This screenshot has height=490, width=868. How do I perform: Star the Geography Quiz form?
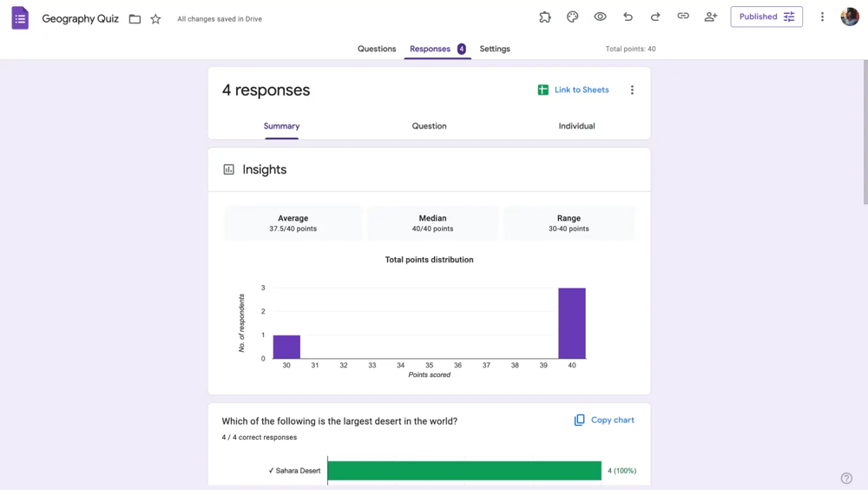pos(155,19)
